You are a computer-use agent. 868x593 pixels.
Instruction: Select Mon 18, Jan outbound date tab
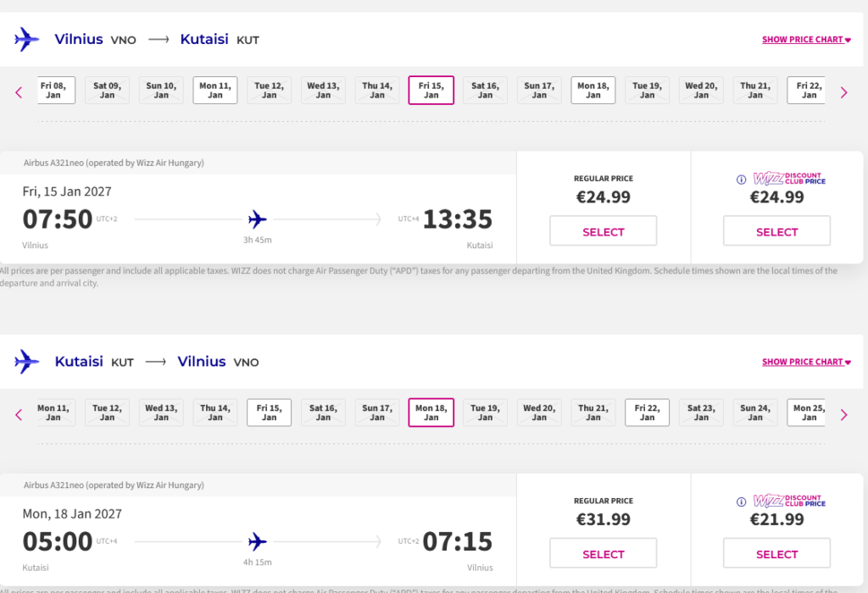tap(593, 90)
